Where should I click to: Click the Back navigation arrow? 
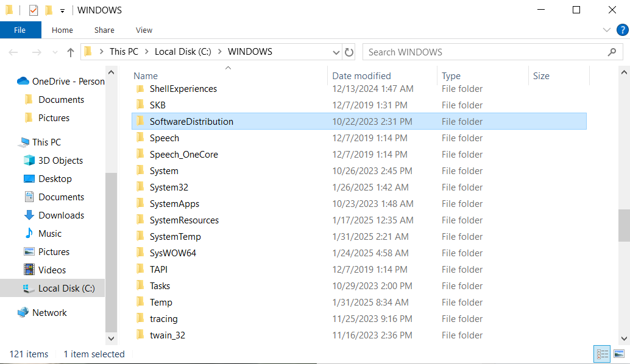13,52
